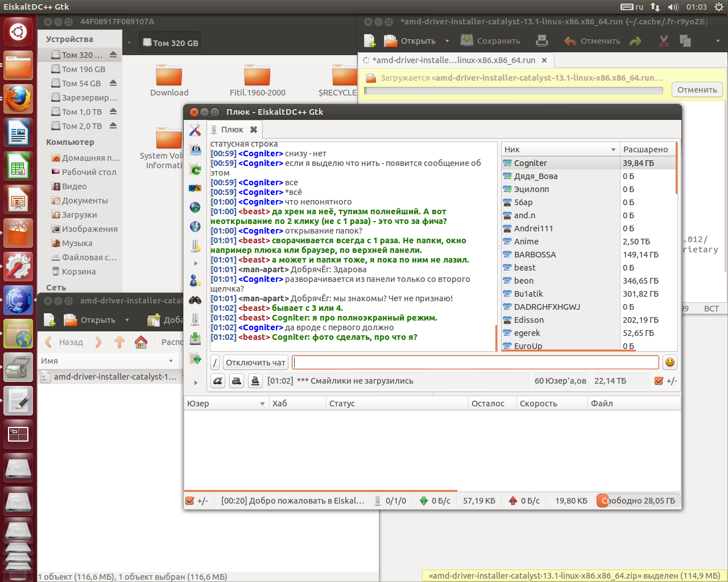Eject the Том 54 GB volume
This screenshot has height=582, width=728.
[113, 83]
